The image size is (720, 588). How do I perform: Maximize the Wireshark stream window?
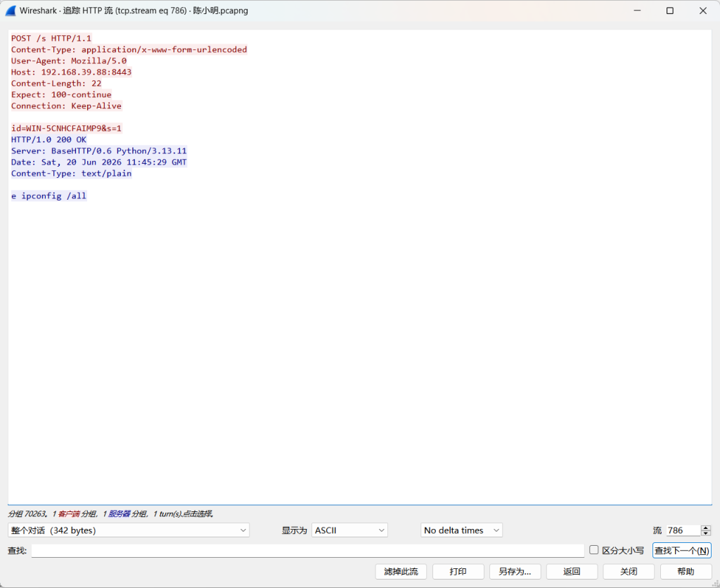[x=670, y=11]
